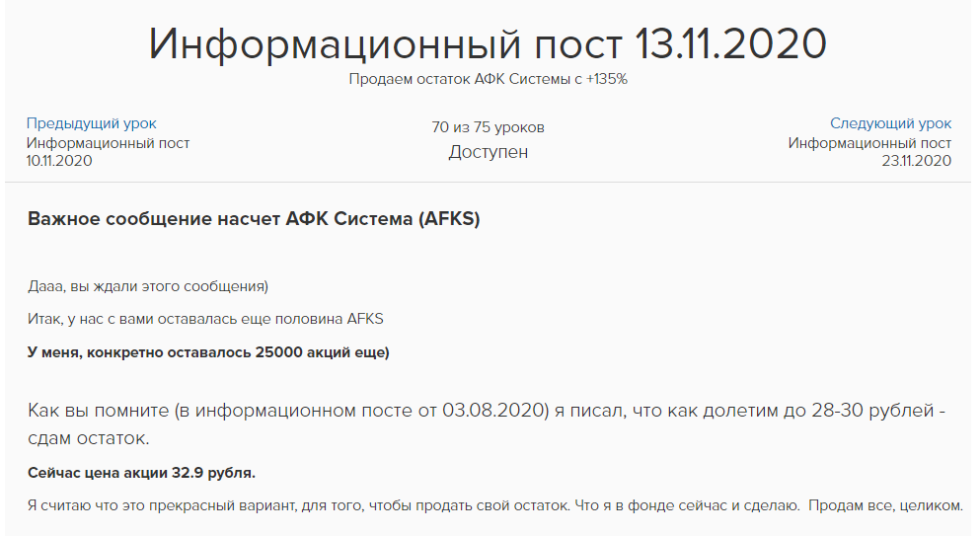Click the line Дааа, вы ждали этого сообщения
Screen dimensions: 980x536
pyautogui.click(x=148, y=286)
